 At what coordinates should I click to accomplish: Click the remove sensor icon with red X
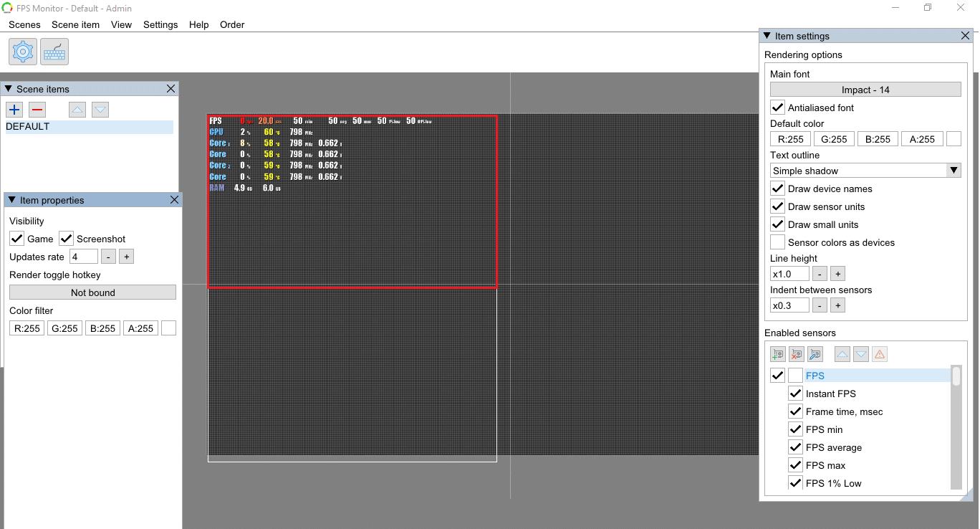[797, 354]
